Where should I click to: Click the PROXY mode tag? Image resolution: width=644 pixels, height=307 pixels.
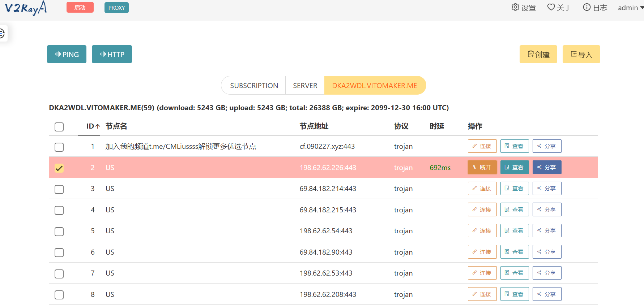pyautogui.click(x=116, y=8)
